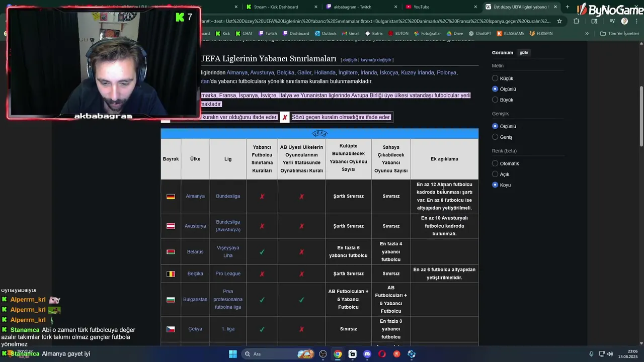Select the Büyük text size option
Screen dimensions: 644x362
[495, 100]
